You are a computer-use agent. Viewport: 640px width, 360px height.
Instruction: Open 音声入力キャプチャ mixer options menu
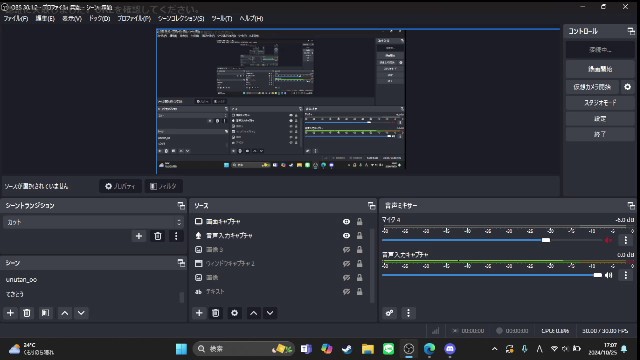point(626,276)
